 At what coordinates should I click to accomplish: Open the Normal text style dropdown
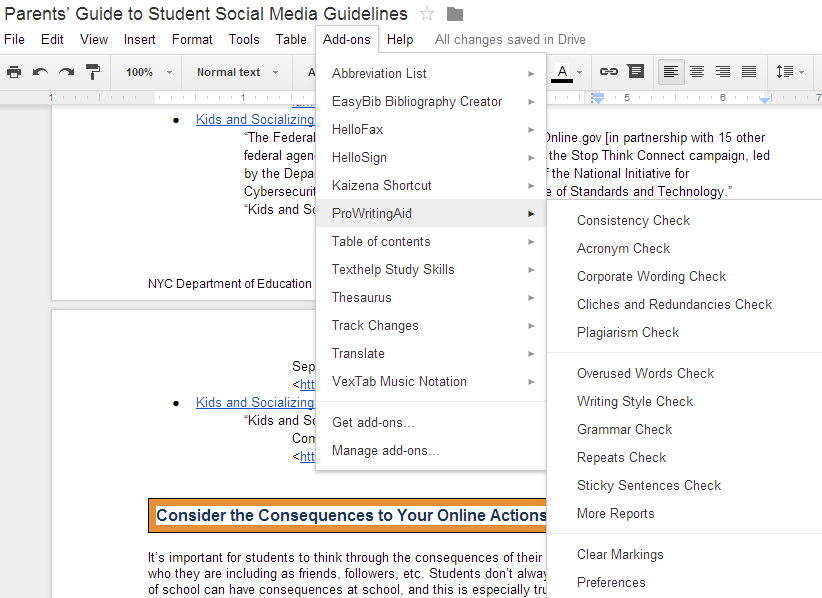tap(237, 72)
